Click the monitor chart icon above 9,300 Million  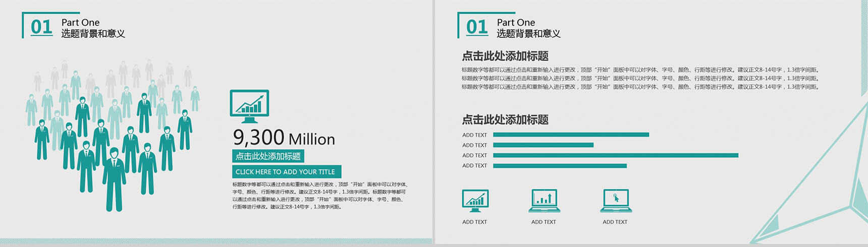click(x=249, y=106)
